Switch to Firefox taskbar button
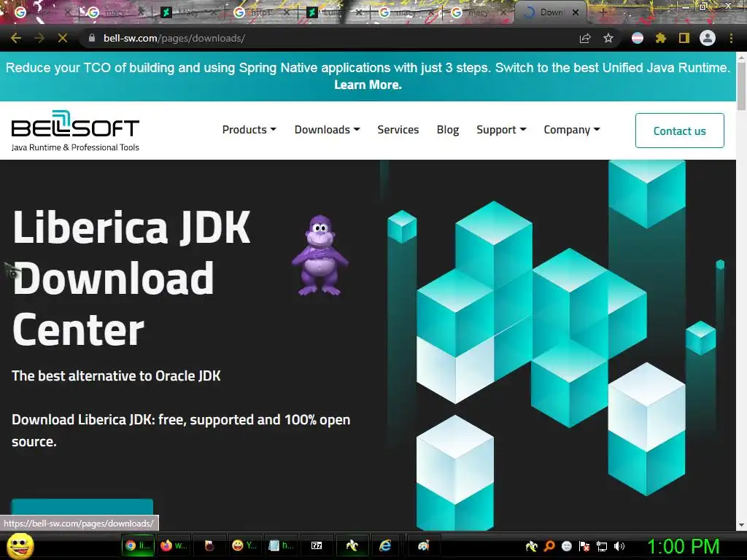The image size is (747, 560). 174,545
